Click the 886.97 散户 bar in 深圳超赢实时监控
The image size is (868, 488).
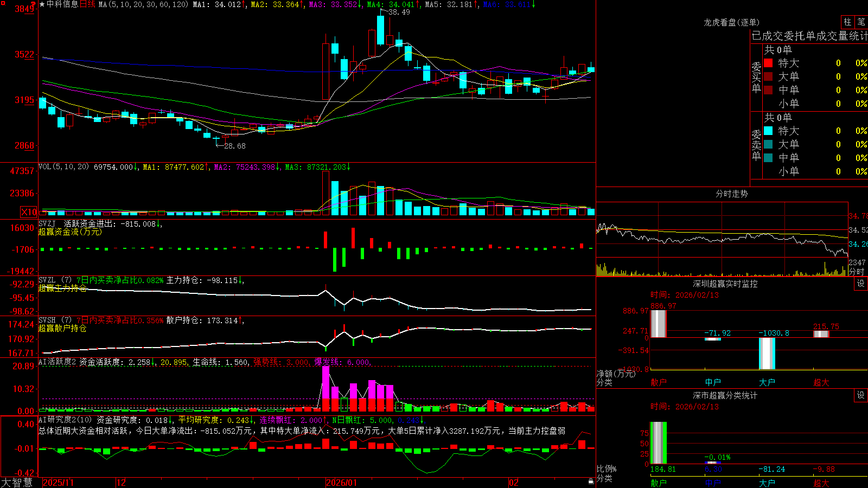(658, 324)
